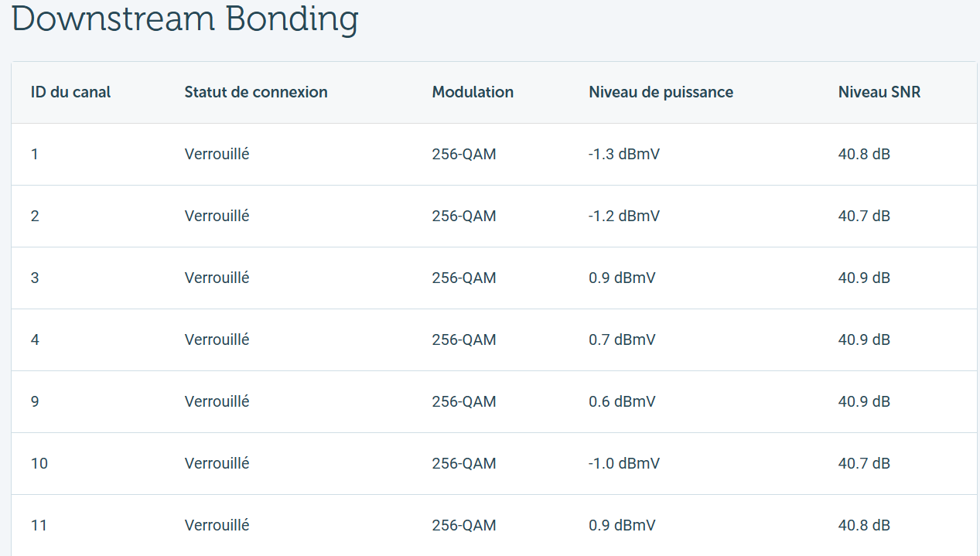Click the Modulation column header
The width and height of the screenshot is (980, 556).
[473, 92]
